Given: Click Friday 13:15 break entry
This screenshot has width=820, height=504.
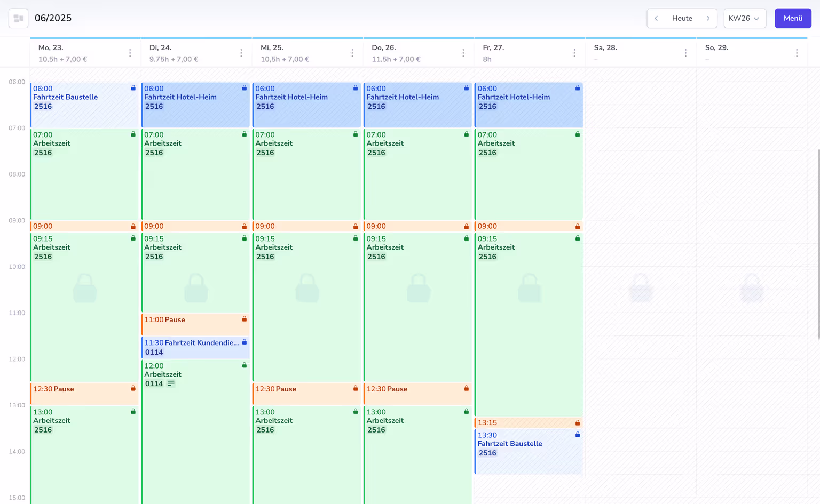Looking at the screenshot, I should pyautogui.click(x=529, y=422).
